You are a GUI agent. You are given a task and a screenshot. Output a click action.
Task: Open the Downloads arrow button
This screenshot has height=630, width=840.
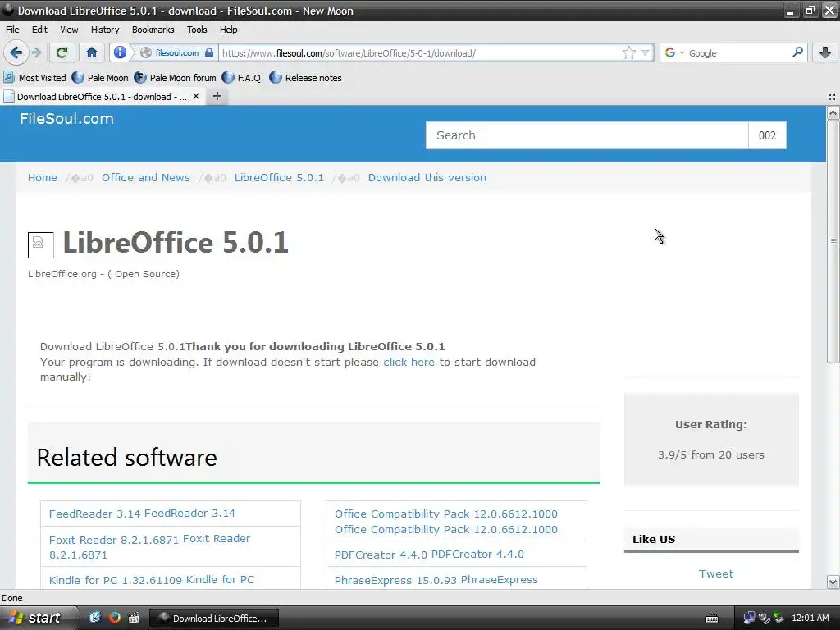click(x=825, y=52)
